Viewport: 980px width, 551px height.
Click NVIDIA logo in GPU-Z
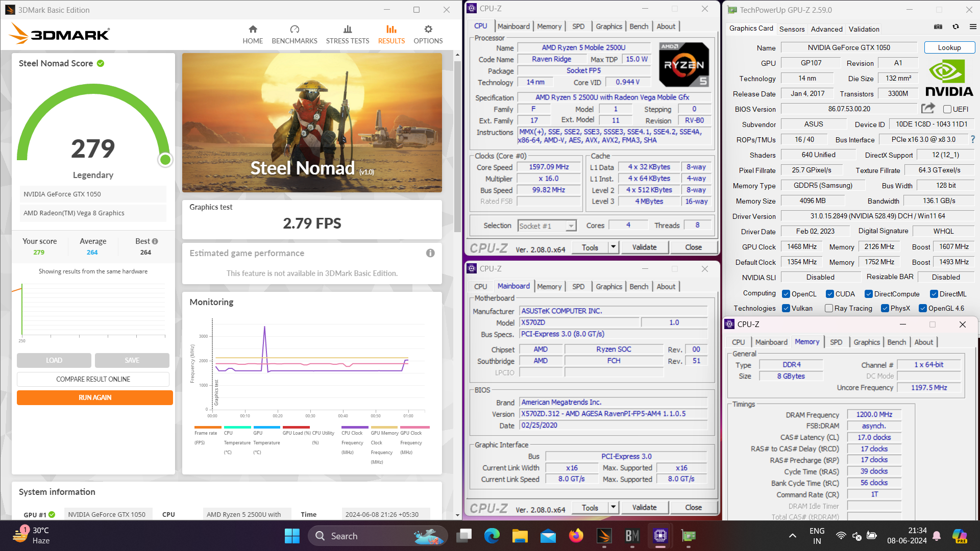click(949, 78)
